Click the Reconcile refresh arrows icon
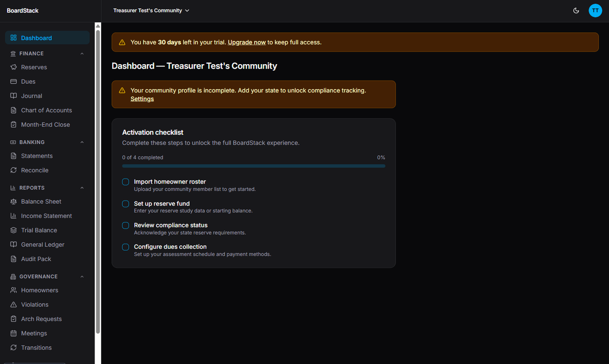This screenshot has width=609, height=364. (13, 170)
